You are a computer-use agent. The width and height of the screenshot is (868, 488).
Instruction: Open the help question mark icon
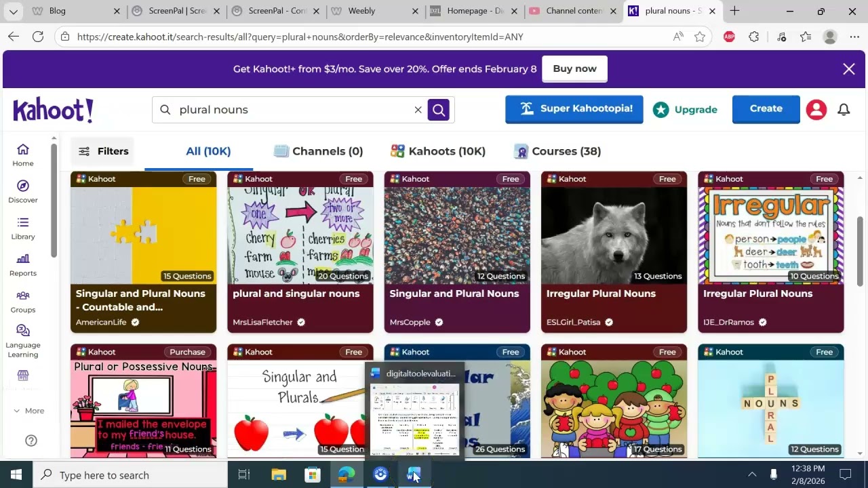31,441
